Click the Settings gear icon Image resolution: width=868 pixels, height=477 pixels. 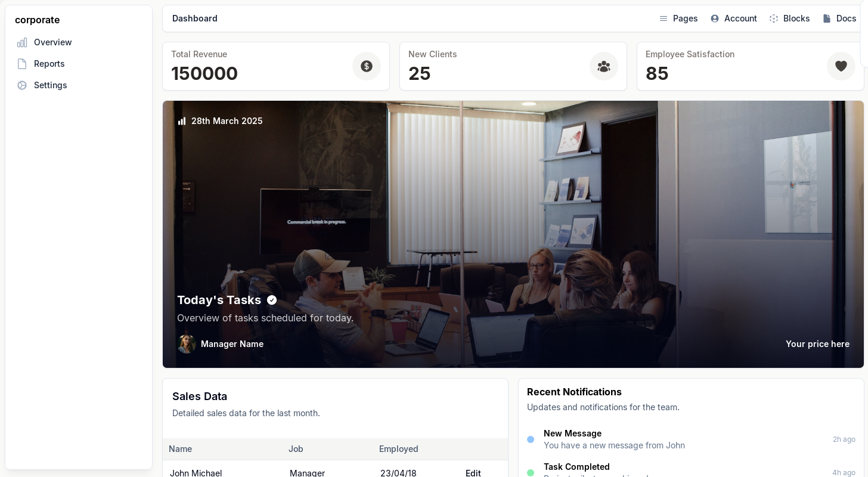tap(22, 85)
